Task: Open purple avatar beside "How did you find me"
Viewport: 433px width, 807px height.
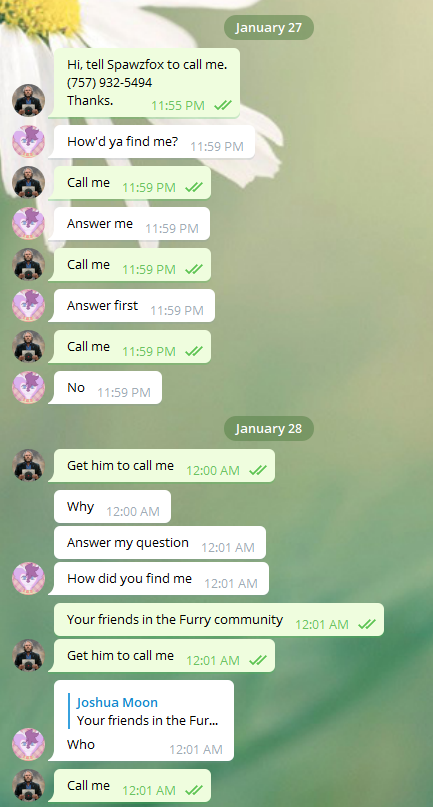Action: 28,578
